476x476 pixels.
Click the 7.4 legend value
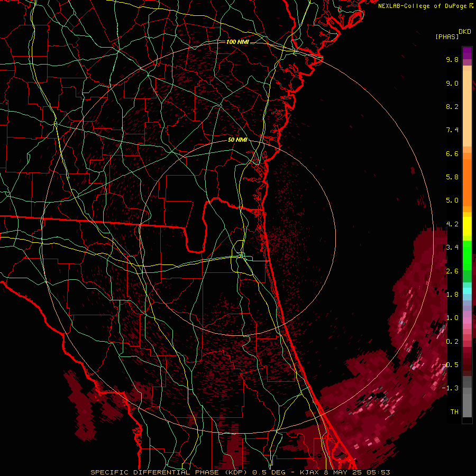click(x=452, y=130)
